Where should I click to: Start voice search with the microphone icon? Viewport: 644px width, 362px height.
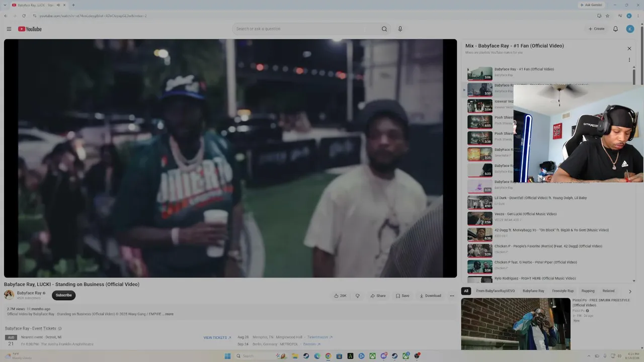400,29
